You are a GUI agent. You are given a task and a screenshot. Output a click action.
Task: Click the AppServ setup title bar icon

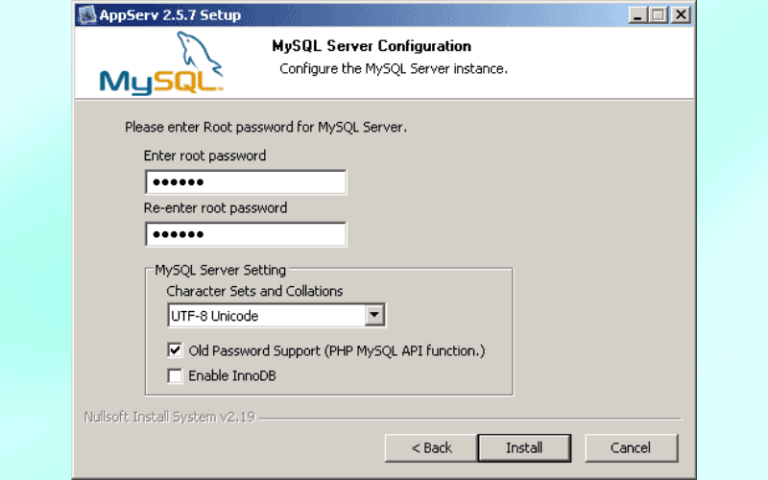[x=86, y=15]
